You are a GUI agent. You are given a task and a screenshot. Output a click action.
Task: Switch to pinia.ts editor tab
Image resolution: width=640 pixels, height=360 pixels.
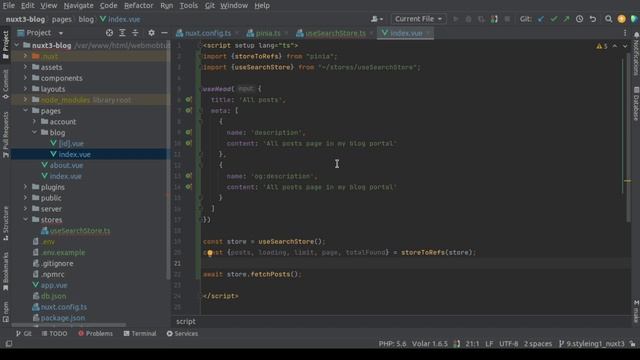pyautogui.click(x=267, y=33)
